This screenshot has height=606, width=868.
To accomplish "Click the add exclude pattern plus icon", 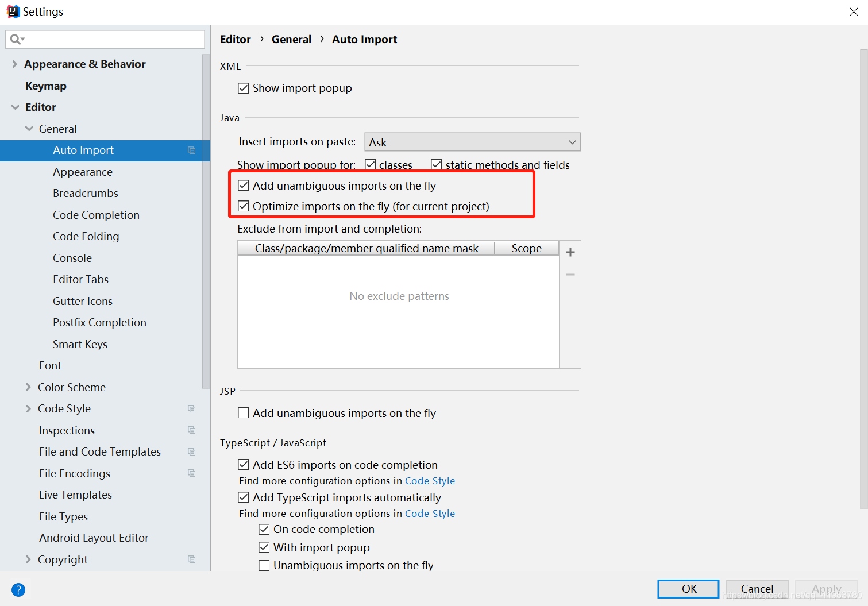I will pos(570,252).
